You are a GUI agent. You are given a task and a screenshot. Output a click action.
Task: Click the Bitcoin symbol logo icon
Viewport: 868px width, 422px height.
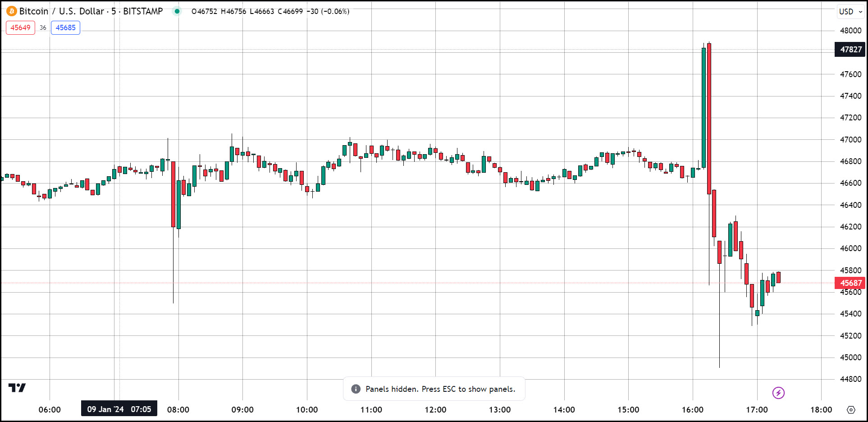coord(12,11)
